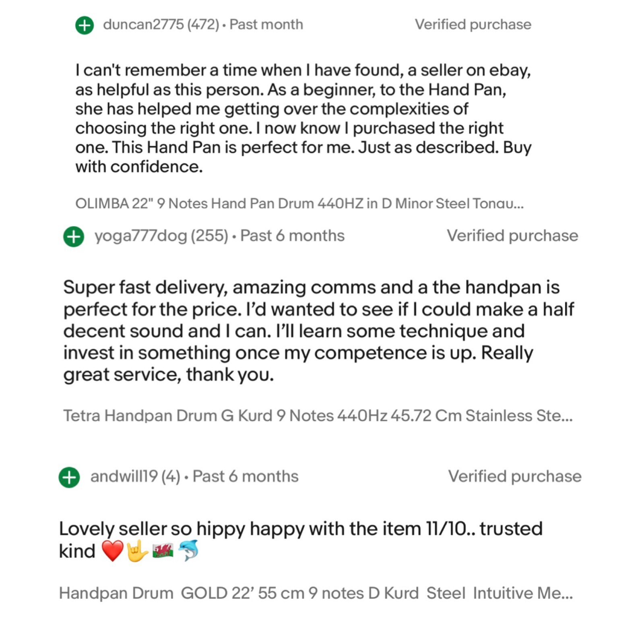Viewport: 644px width, 644px height.
Task: Click the green positive feedback icon by andwill19
Action: pos(69,477)
